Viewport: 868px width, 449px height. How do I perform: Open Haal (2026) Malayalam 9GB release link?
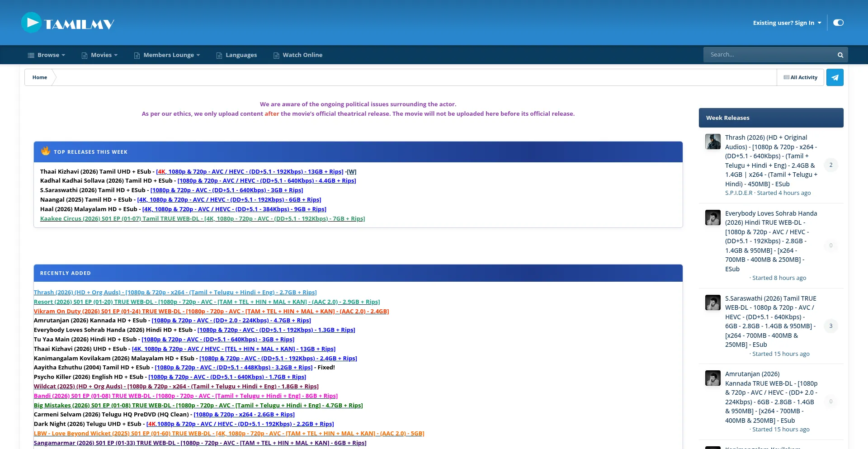(x=234, y=209)
